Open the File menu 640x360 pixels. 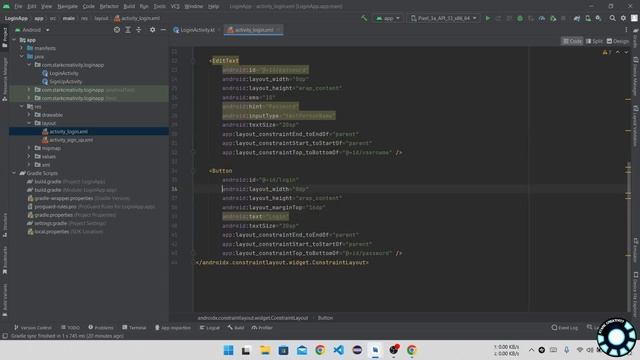(x=18, y=7)
